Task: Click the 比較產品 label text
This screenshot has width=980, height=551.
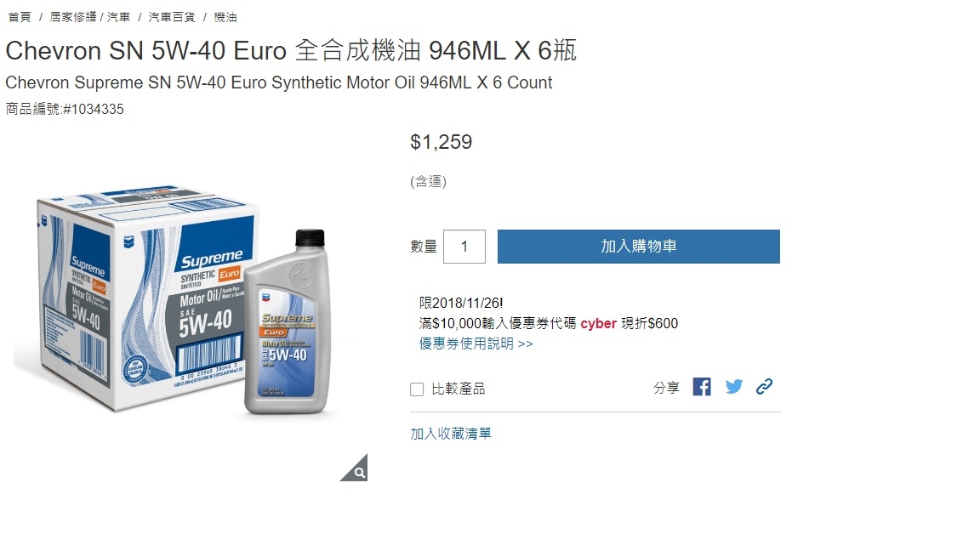Action: point(459,389)
